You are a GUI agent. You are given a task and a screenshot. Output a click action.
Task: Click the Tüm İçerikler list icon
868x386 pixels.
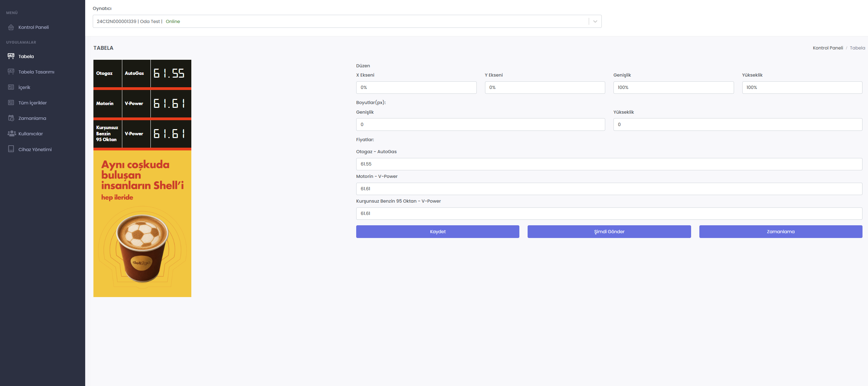coord(11,103)
